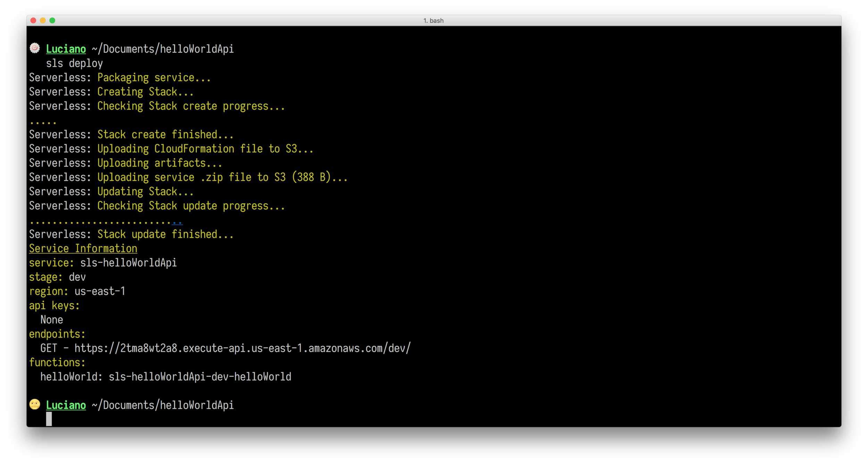Click the 'us-east-1' region value
868x465 pixels.
[x=100, y=291]
